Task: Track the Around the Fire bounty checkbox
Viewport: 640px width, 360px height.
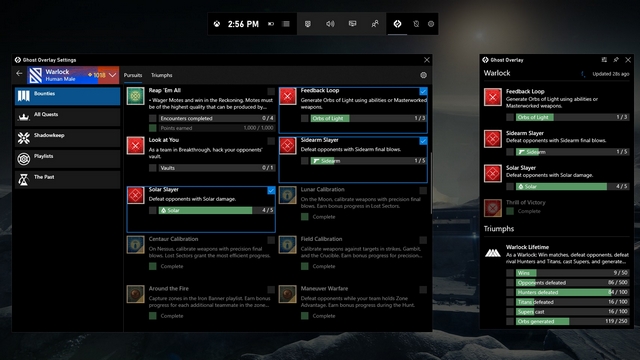Action: click(271, 289)
